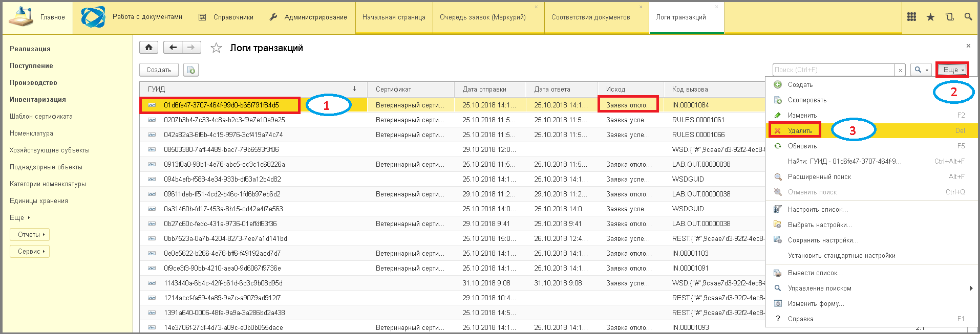Choose Удалить in the menu

[x=871, y=130]
